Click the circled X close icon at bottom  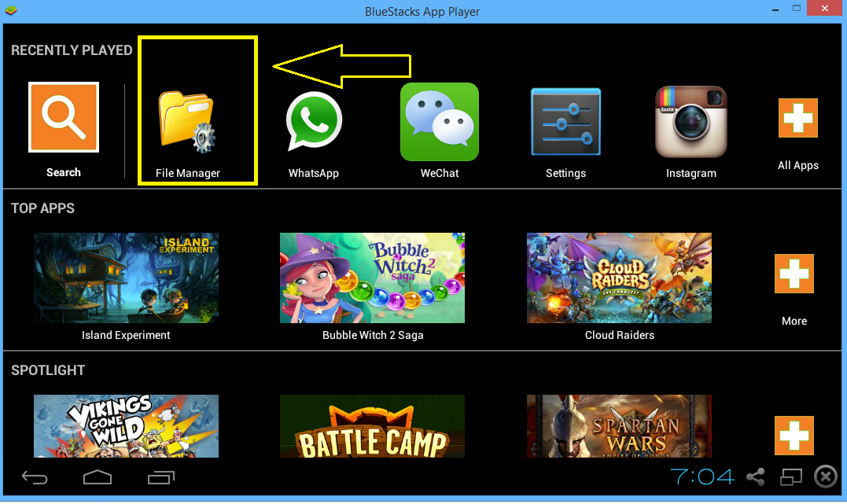pyautogui.click(x=826, y=477)
